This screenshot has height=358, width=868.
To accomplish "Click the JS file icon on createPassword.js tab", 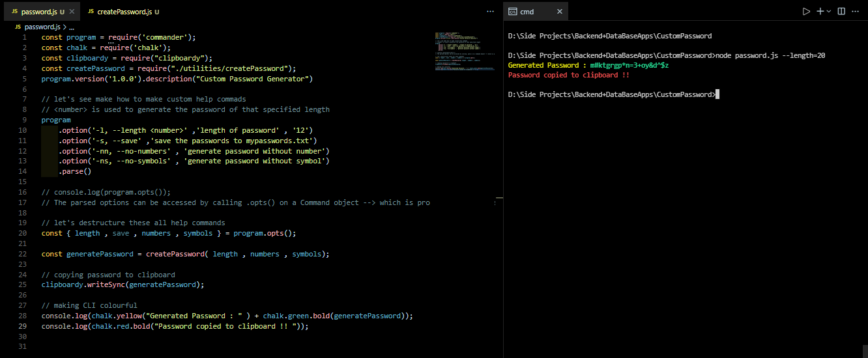I will click(x=91, y=12).
